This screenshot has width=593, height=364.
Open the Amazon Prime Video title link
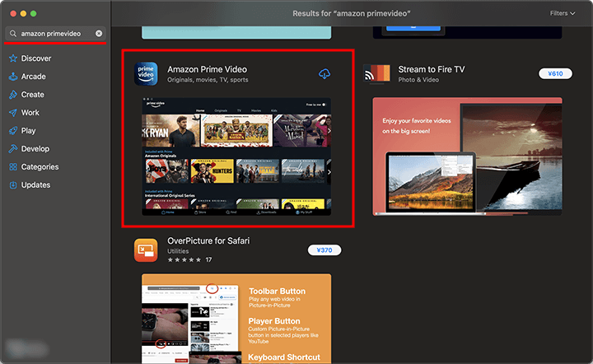tap(208, 69)
